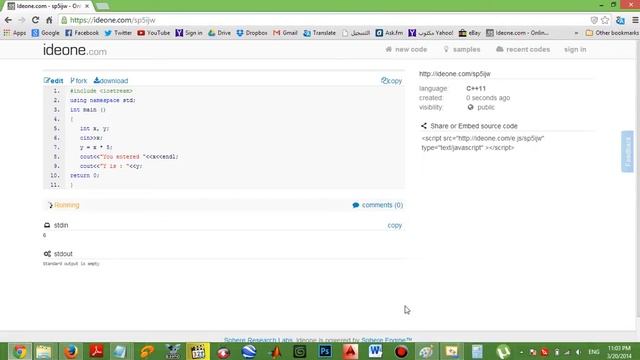The image size is (640, 360).
Task: Switch to the Ideone.com sp5ijw browser tab
Action: point(48,6)
